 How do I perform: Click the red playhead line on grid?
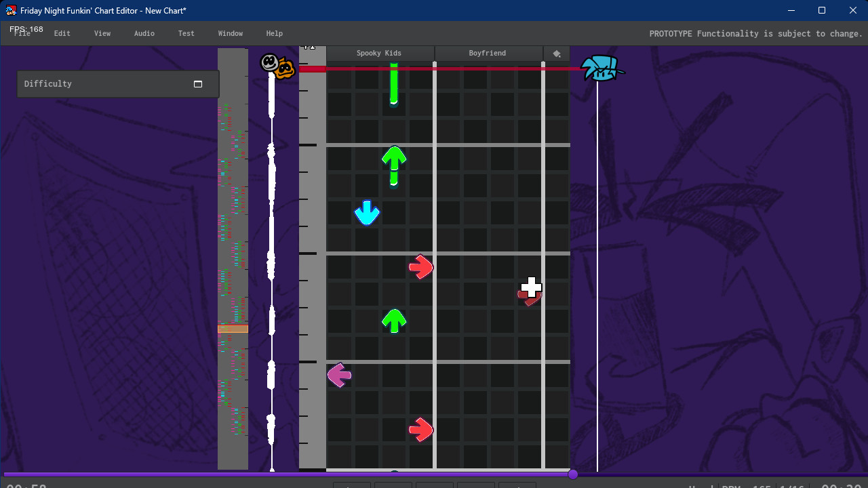[x=448, y=68]
